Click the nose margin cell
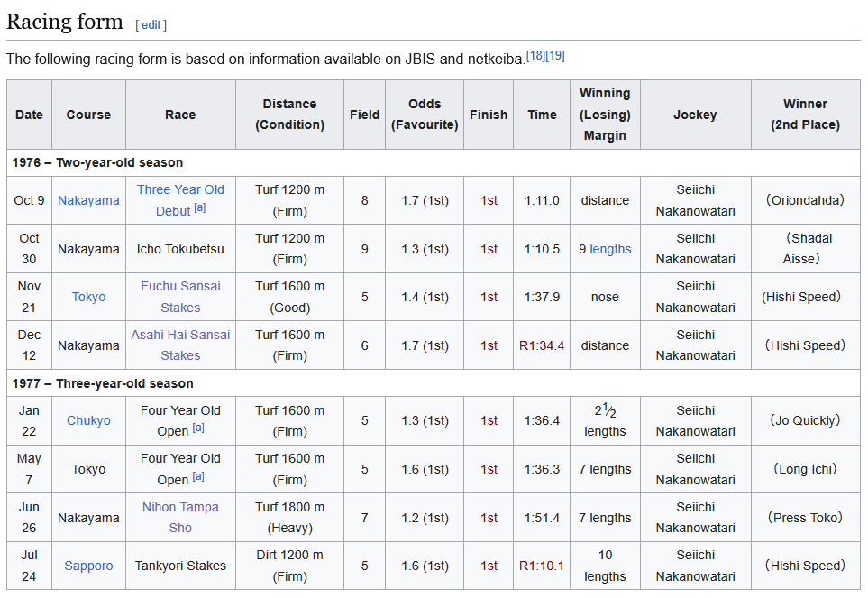This screenshot has width=868, height=598. 605,297
